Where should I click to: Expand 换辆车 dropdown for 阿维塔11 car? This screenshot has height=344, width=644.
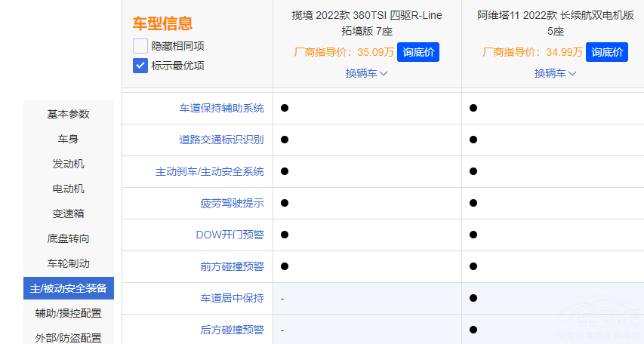[556, 73]
